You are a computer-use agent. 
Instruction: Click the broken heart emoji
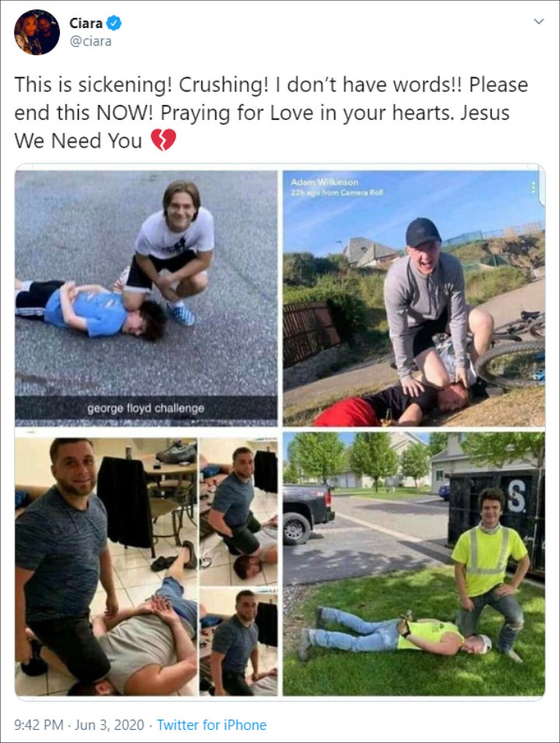pos(163,140)
